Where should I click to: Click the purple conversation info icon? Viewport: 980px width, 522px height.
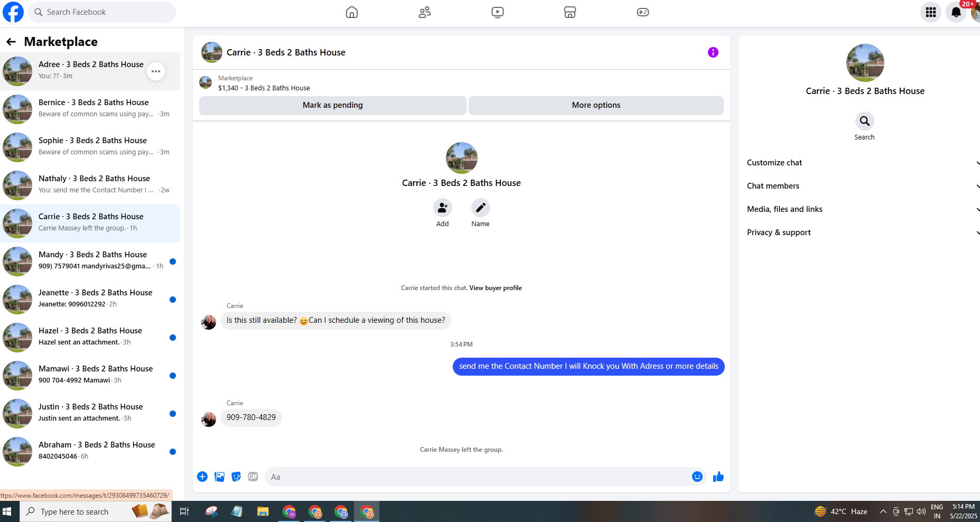[x=713, y=52]
